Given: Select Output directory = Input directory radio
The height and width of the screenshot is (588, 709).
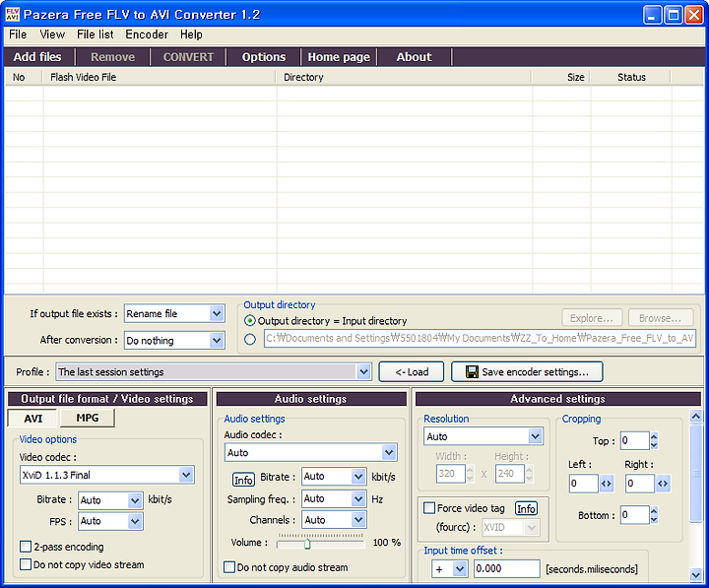Looking at the screenshot, I should tap(249, 321).
